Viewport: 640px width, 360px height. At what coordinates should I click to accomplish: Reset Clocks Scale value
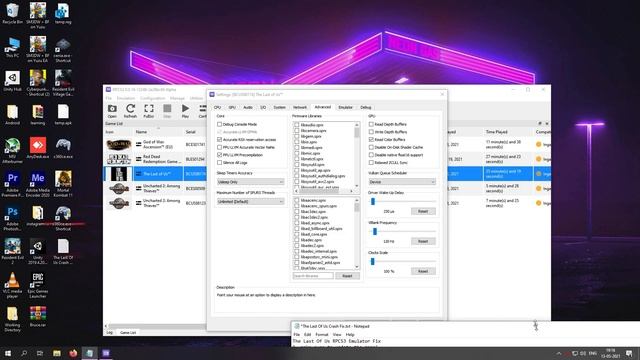pos(423,271)
